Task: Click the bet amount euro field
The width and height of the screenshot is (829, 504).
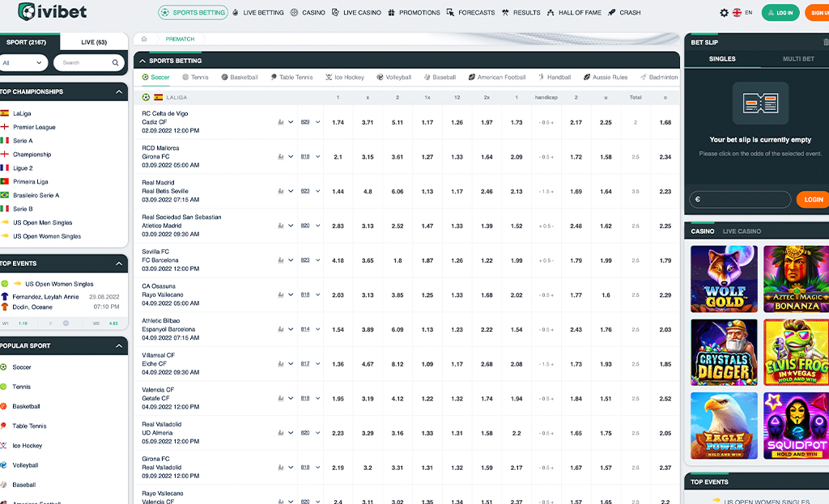Action: 740,200
